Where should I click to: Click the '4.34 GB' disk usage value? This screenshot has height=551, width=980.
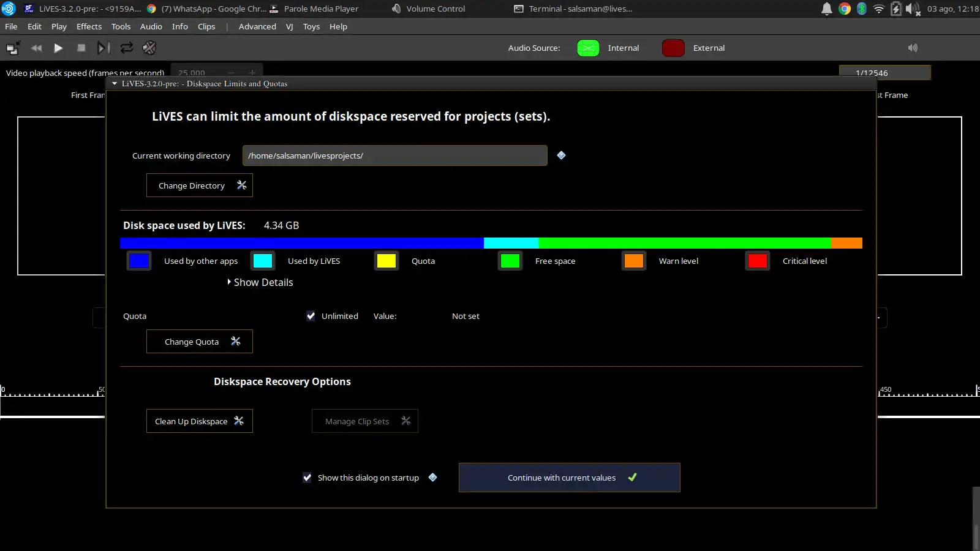(282, 225)
